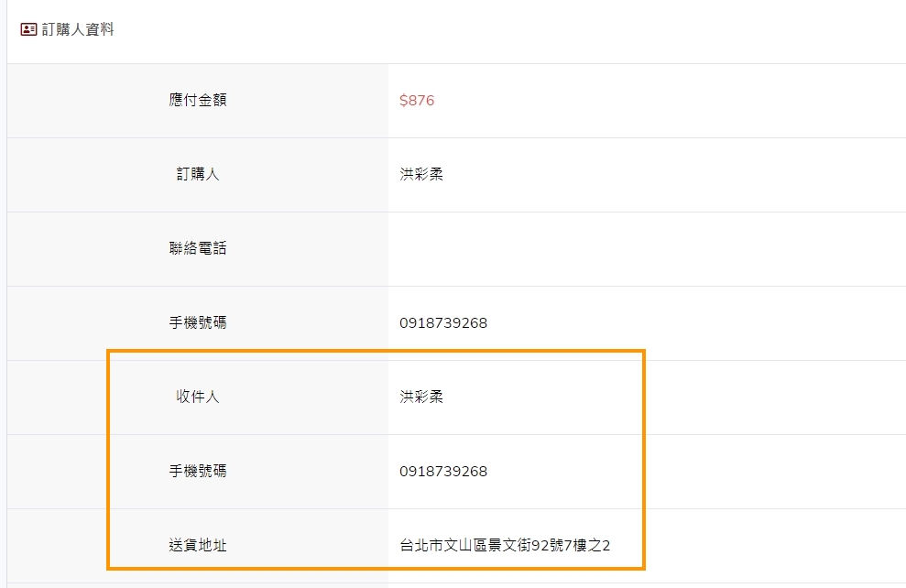Image resolution: width=906 pixels, height=588 pixels.
Task: Click the delivery address 台北市文山區景文街92號7樓之2
Action: coord(505,545)
